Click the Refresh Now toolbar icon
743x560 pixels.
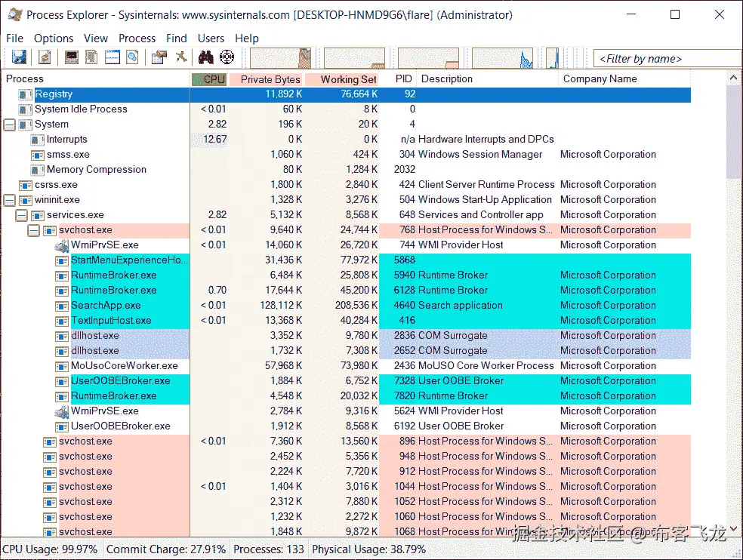click(45, 57)
